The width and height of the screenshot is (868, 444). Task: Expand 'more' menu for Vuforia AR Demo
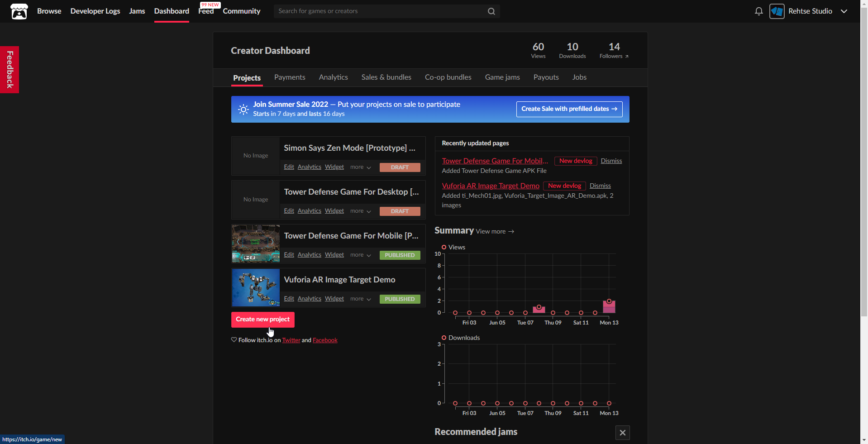point(361,299)
